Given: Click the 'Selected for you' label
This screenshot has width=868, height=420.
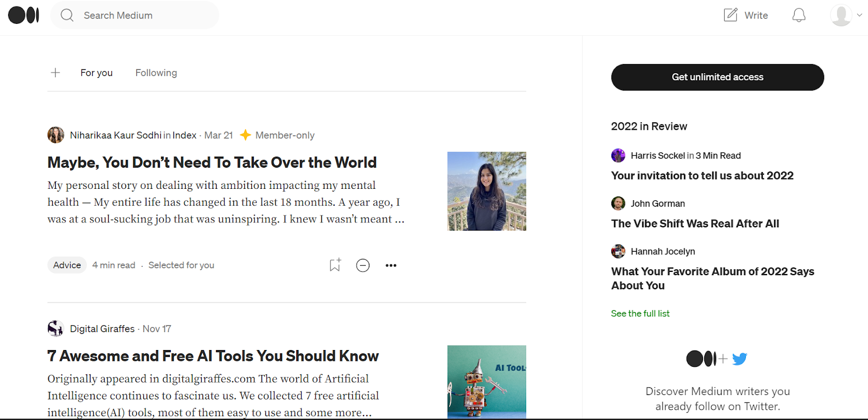Looking at the screenshot, I should click(x=181, y=265).
